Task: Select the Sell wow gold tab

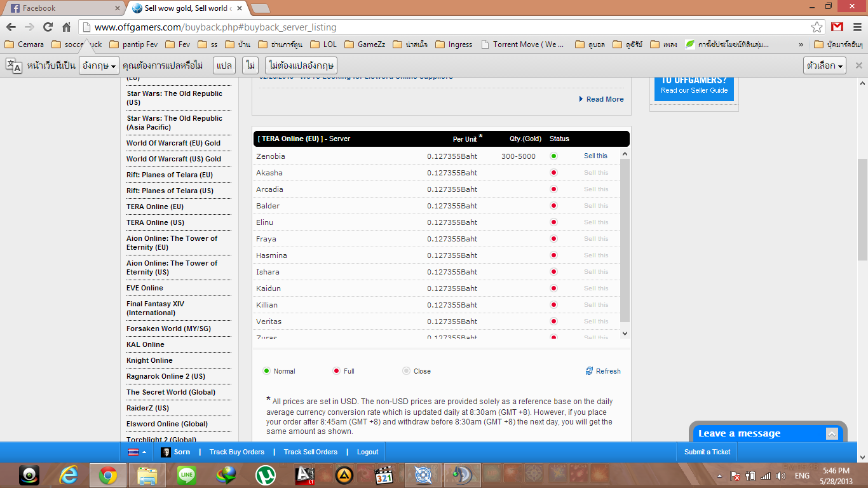Action: point(187,8)
